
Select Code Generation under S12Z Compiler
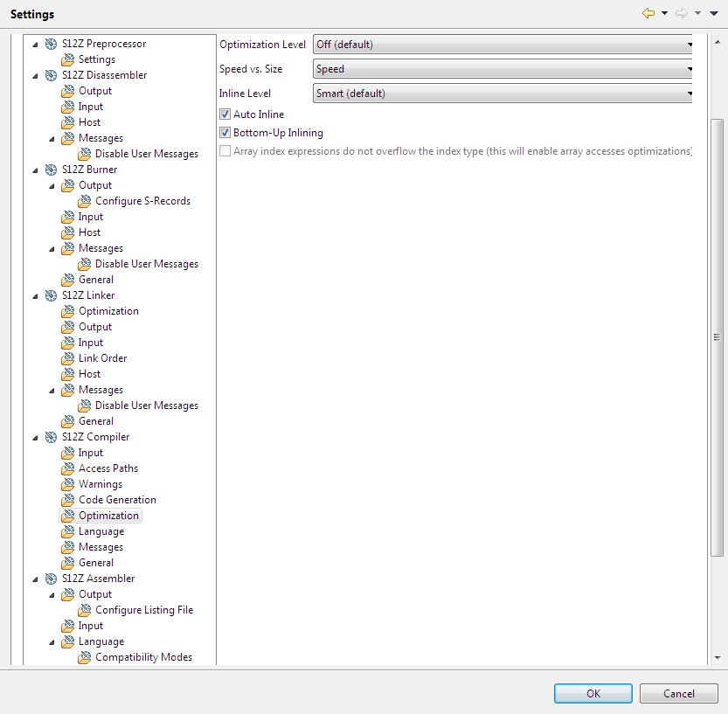(x=117, y=500)
